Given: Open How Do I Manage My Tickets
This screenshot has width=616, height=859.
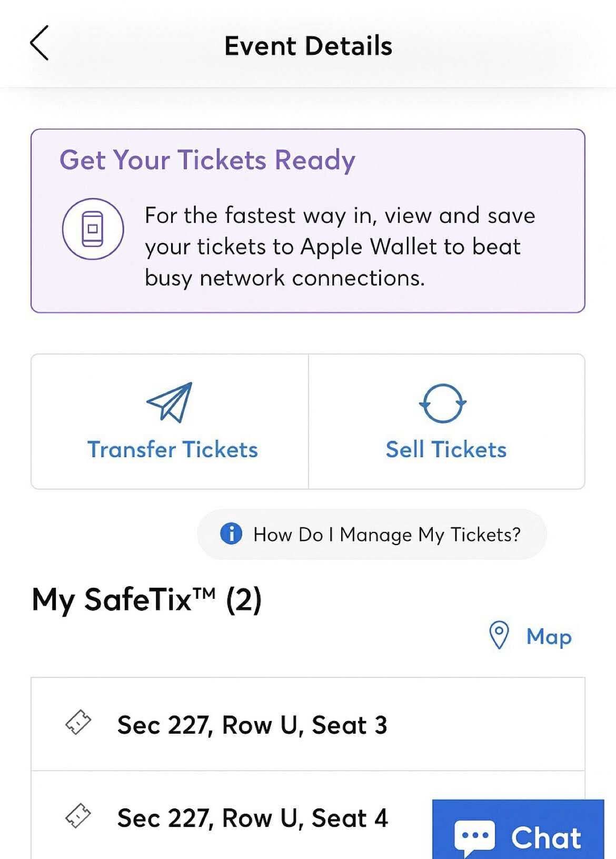Looking at the screenshot, I should [387, 534].
